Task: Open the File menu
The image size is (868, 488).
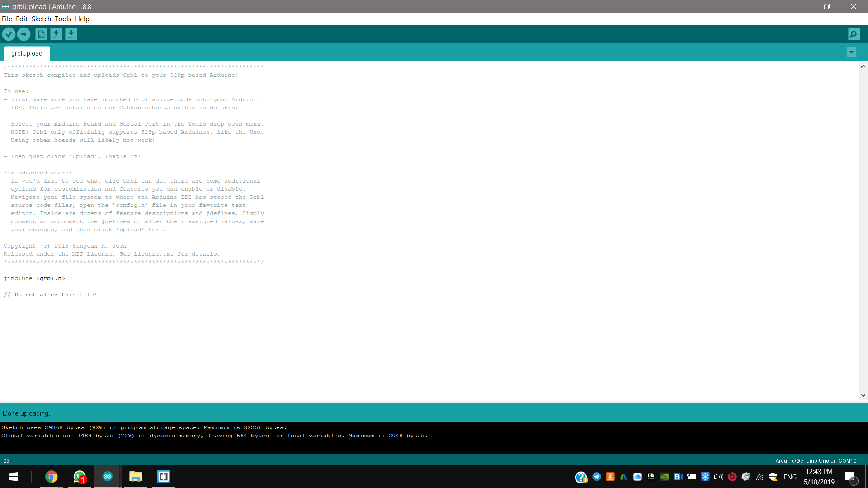Action: pyautogui.click(x=7, y=19)
